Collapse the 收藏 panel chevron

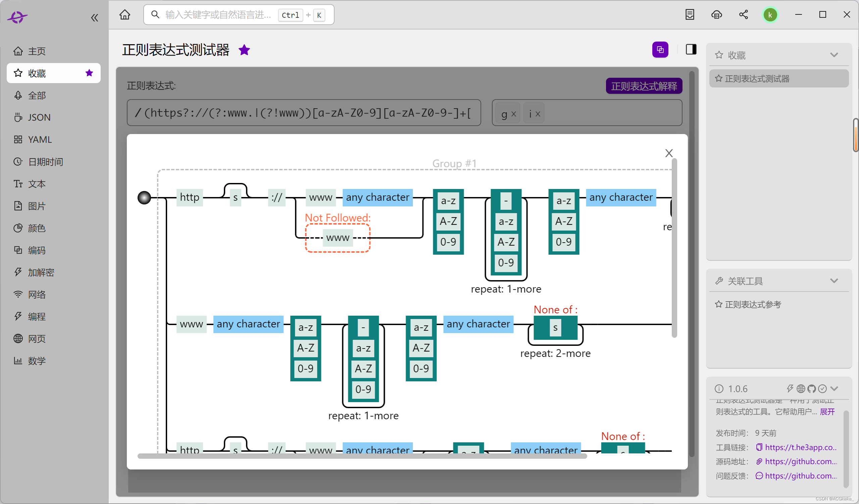tap(834, 55)
